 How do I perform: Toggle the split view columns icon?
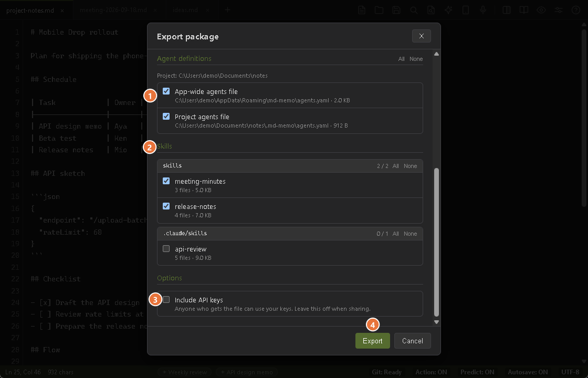click(506, 10)
